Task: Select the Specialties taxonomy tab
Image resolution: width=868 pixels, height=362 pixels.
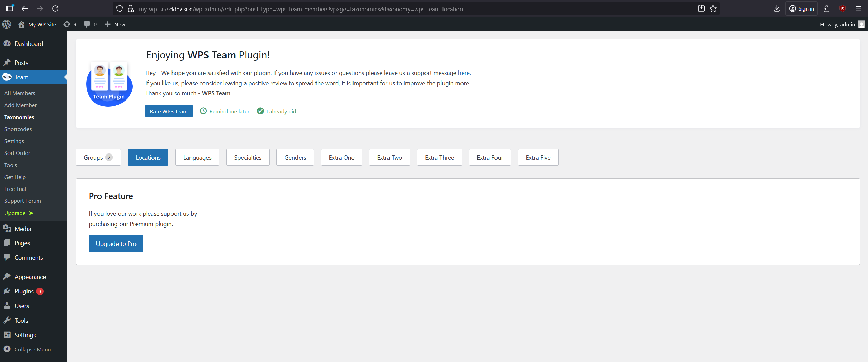Action: tap(248, 157)
